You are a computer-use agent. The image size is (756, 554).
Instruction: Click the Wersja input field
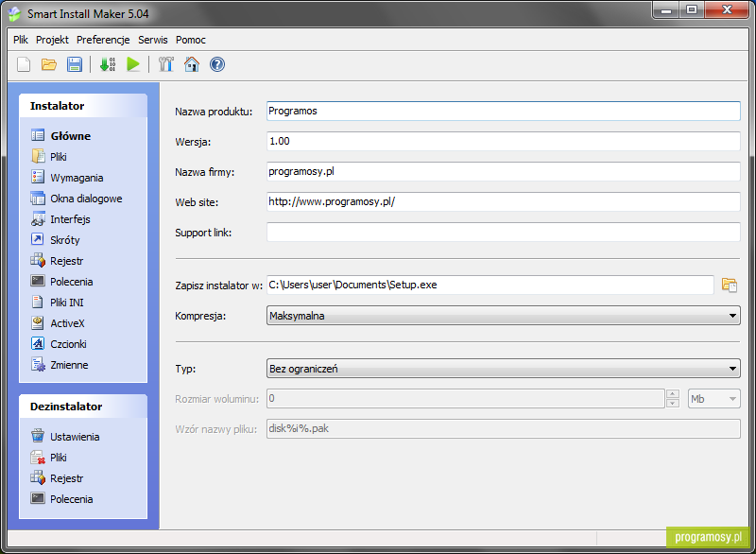[504, 141]
